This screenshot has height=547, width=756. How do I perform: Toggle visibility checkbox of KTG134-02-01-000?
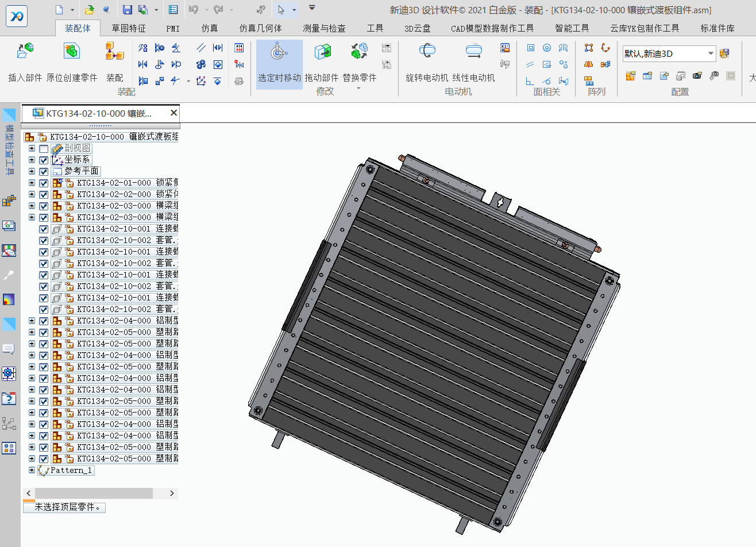click(44, 183)
